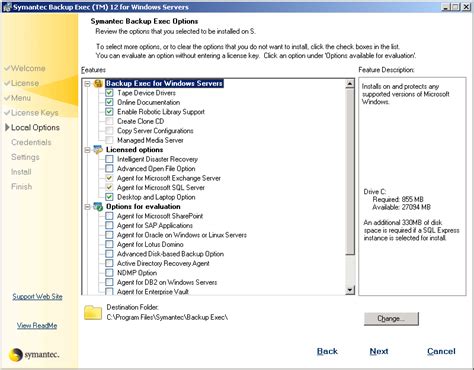
Task: Click the installer icon in the title bar
Action: (x=7, y=7)
